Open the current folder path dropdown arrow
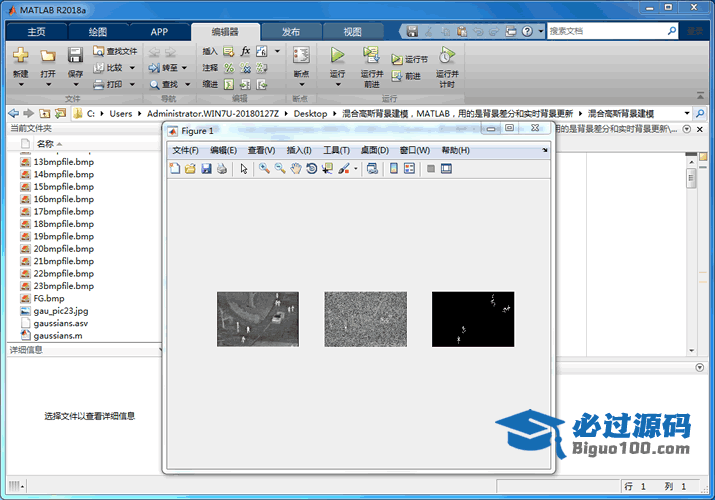 pyautogui.click(x=687, y=113)
